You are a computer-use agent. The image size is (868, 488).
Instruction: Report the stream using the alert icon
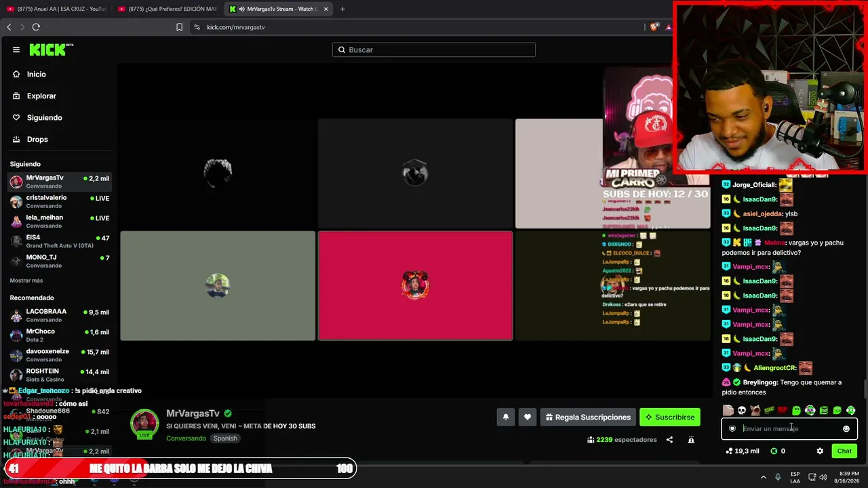point(691,440)
